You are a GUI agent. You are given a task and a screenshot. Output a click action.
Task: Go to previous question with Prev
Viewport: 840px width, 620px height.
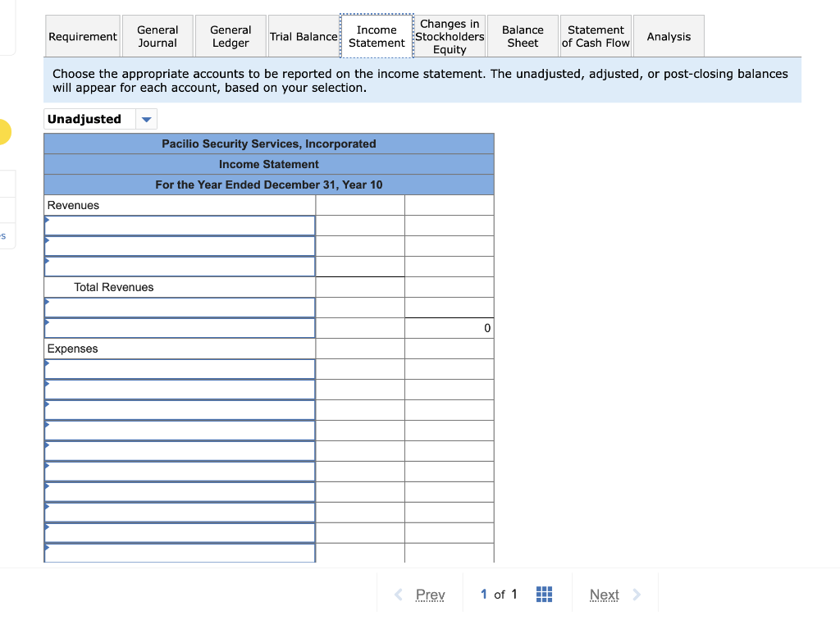click(430, 595)
